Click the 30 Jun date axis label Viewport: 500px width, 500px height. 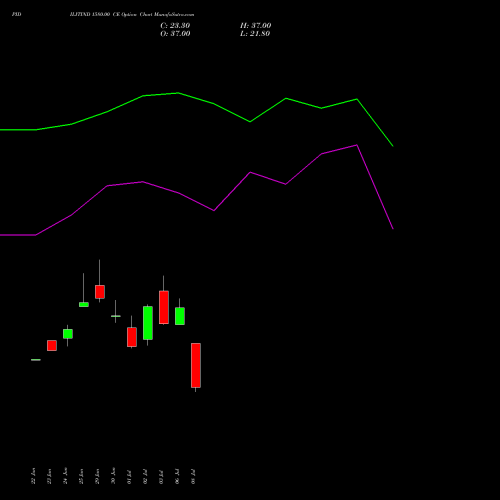pyautogui.click(x=113, y=476)
